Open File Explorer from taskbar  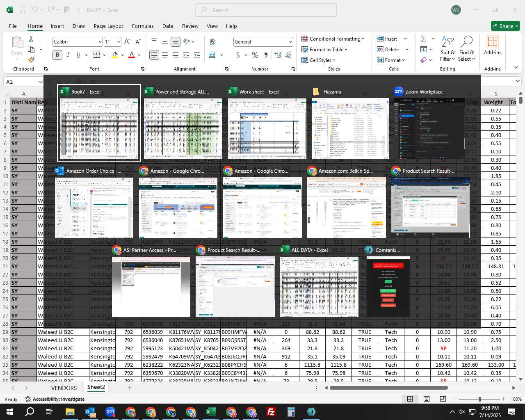coord(70,412)
